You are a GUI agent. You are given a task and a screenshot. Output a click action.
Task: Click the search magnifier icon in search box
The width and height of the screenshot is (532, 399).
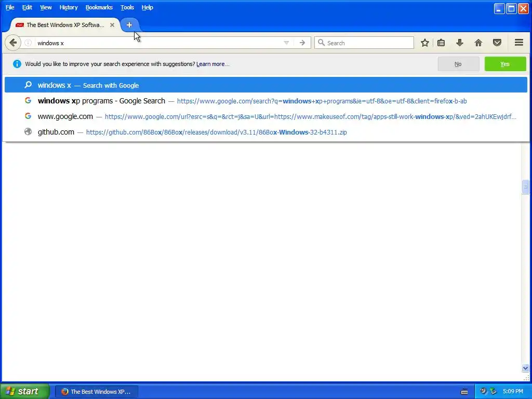point(321,43)
